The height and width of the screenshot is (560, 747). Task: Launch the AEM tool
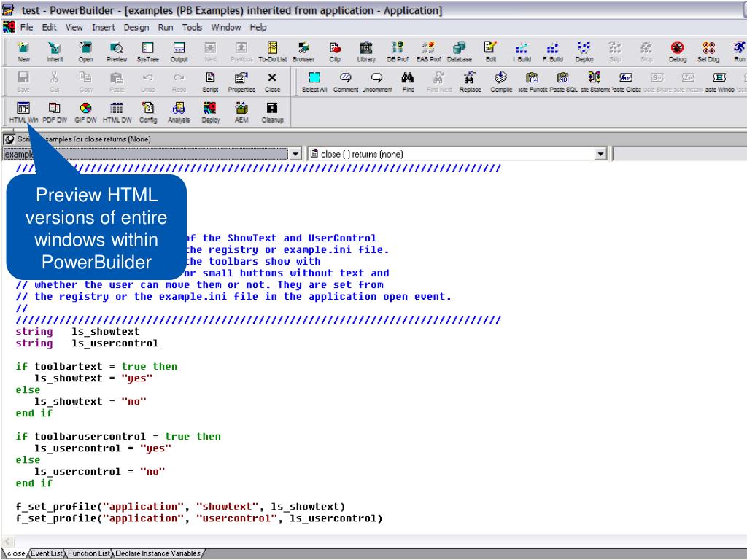[x=241, y=112]
